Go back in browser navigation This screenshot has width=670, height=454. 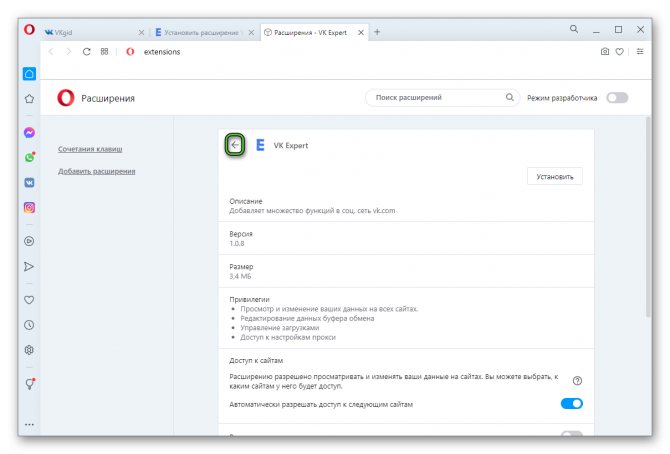(51, 52)
